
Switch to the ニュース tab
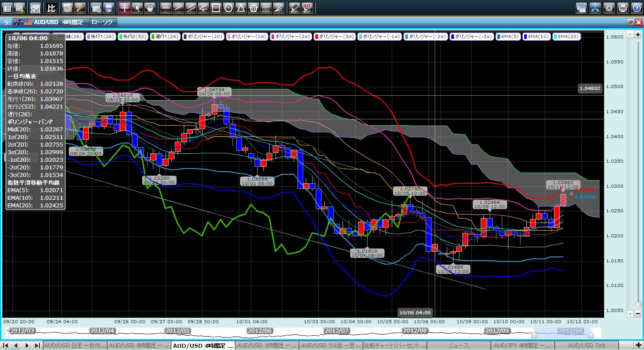(458, 346)
